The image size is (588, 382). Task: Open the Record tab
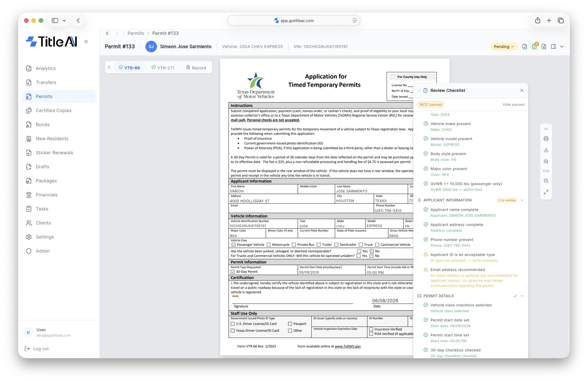click(x=196, y=68)
